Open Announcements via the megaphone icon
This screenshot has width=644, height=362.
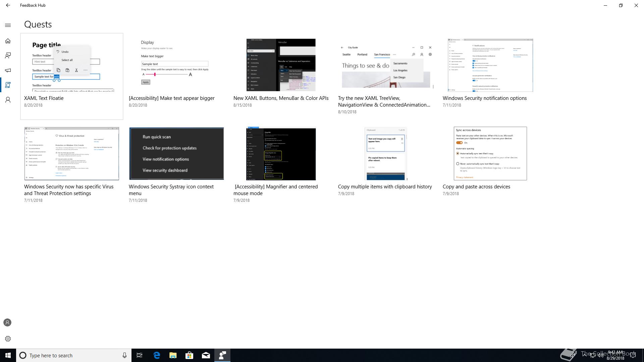8,70
